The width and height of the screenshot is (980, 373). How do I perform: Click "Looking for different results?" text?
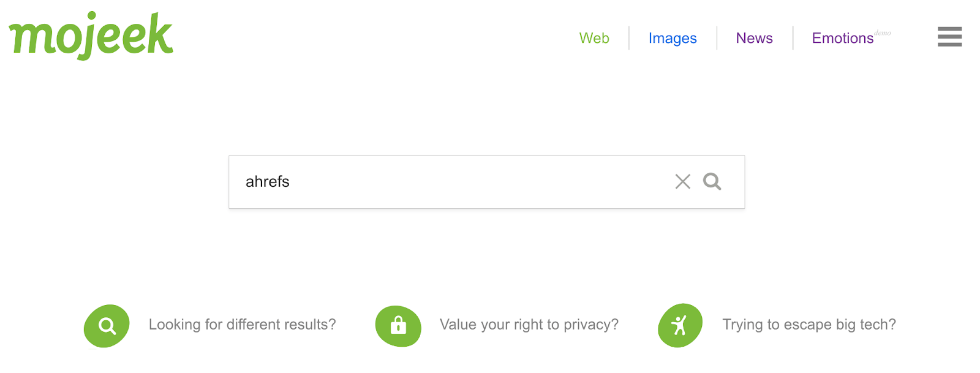pos(242,325)
